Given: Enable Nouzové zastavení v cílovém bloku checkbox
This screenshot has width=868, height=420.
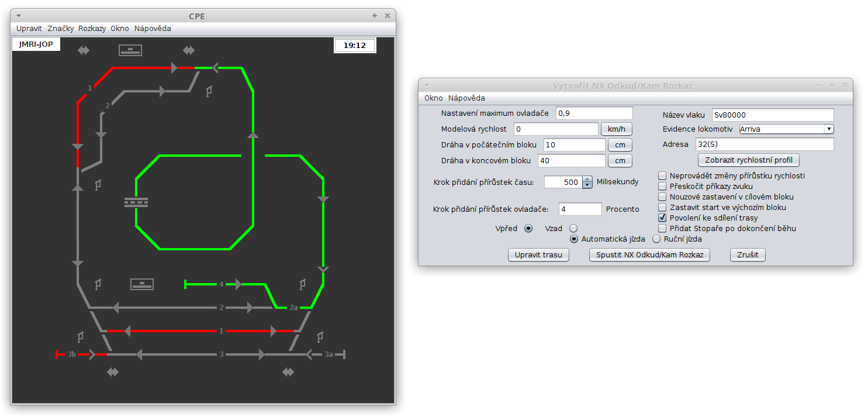Looking at the screenshot, I should pos(662,197).
